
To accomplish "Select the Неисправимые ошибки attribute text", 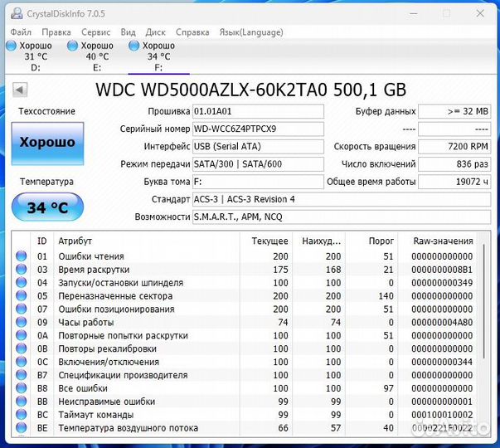I will coord(106,402).
